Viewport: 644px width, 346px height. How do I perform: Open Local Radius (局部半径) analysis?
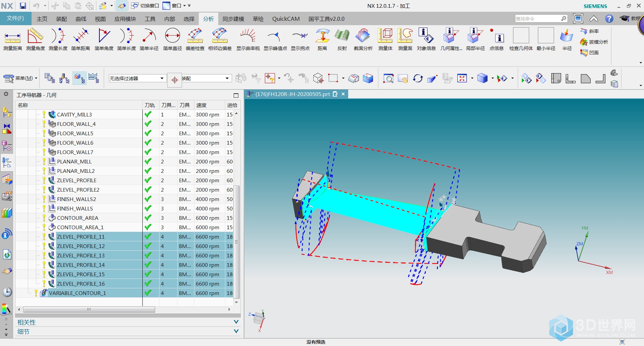475,40
